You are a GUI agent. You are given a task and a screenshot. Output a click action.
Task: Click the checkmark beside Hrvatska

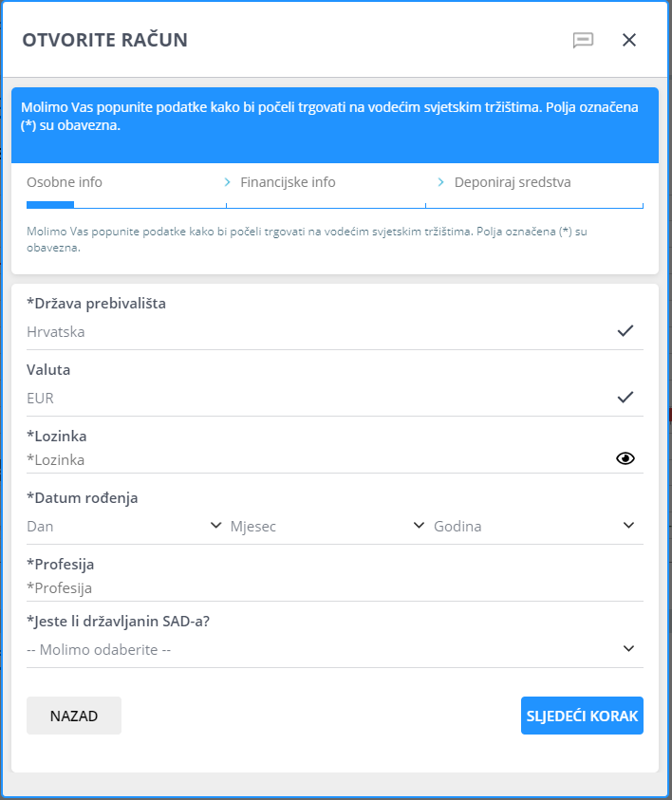click(625, 331)
